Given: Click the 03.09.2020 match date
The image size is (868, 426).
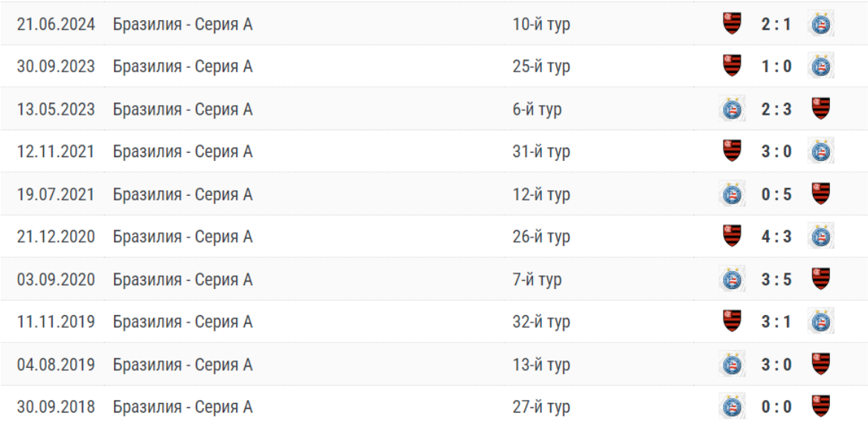Looking at the screenshot, I should pos(56,279).
